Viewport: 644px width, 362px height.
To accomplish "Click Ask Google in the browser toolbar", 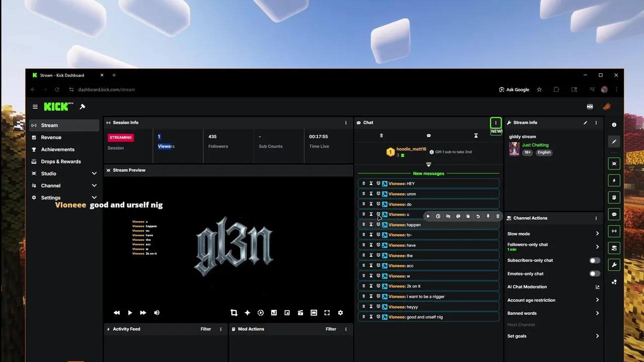I will [514, 89].
